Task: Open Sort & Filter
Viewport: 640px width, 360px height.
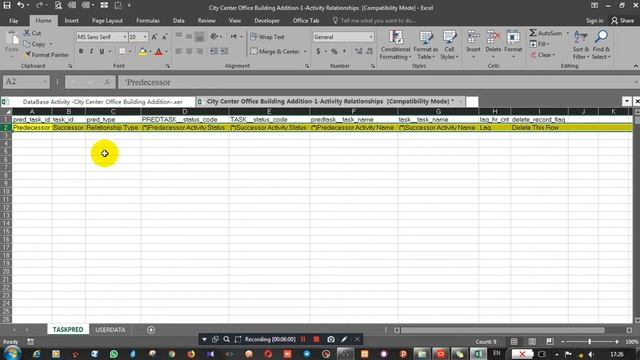Action: (x=580, y=45)
